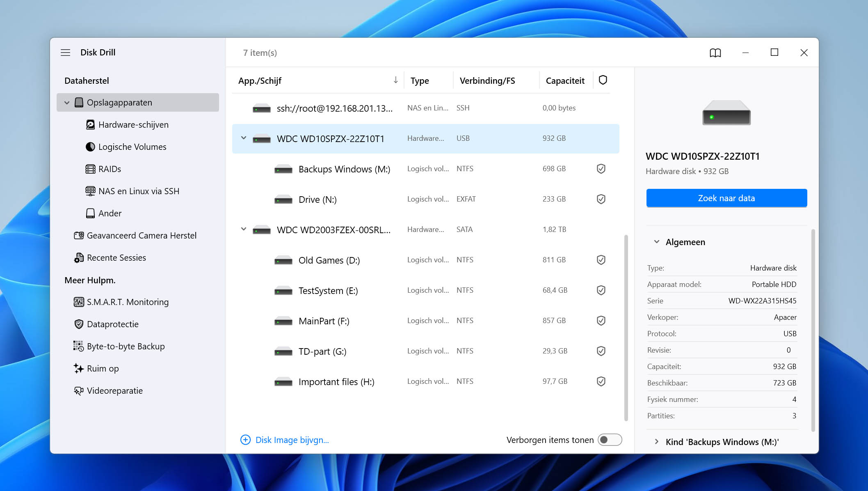Collapse the WDC WD10SPZX-22Z10T1 disk row
The image size is (868, 491).
[x=244, y=138]
